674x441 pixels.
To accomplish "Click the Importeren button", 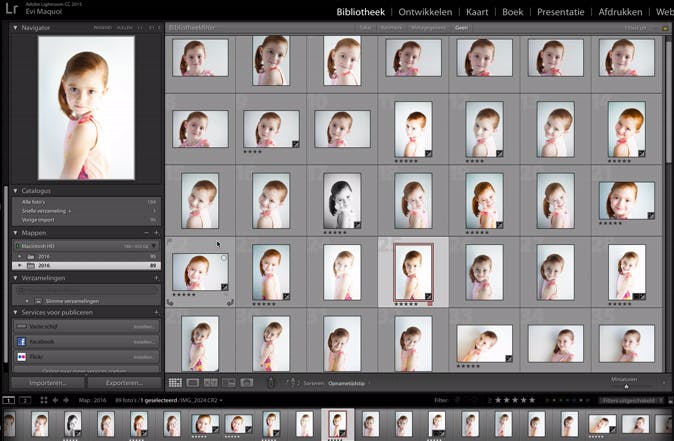I will coord(47,382).
